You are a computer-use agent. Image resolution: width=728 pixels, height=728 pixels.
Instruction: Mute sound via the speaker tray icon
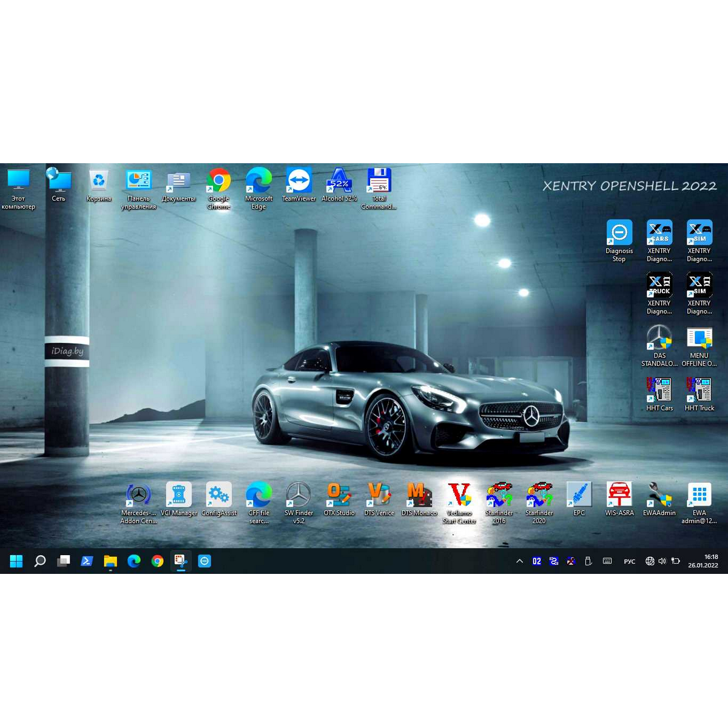[x=661, y=561]
